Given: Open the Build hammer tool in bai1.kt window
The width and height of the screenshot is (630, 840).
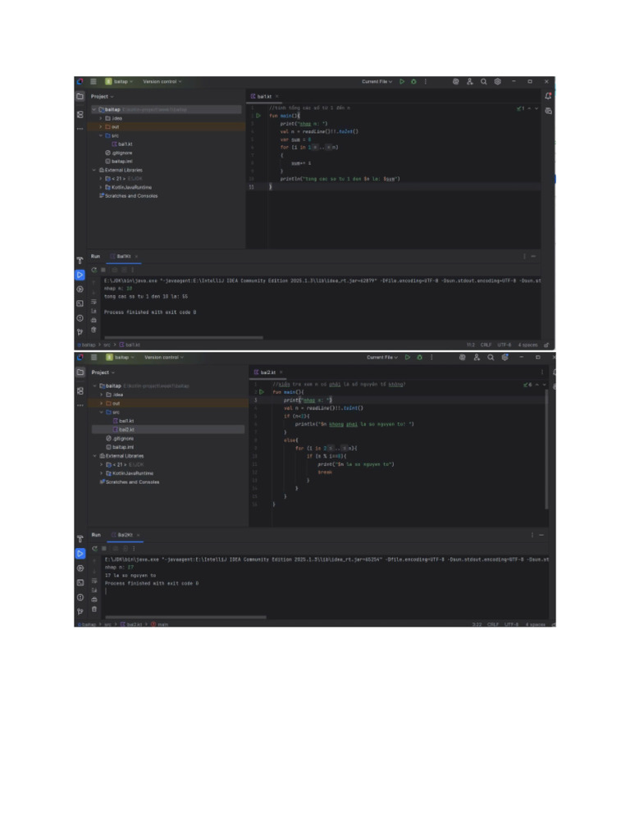Looking at the screenshot, I should coord(80,260).
